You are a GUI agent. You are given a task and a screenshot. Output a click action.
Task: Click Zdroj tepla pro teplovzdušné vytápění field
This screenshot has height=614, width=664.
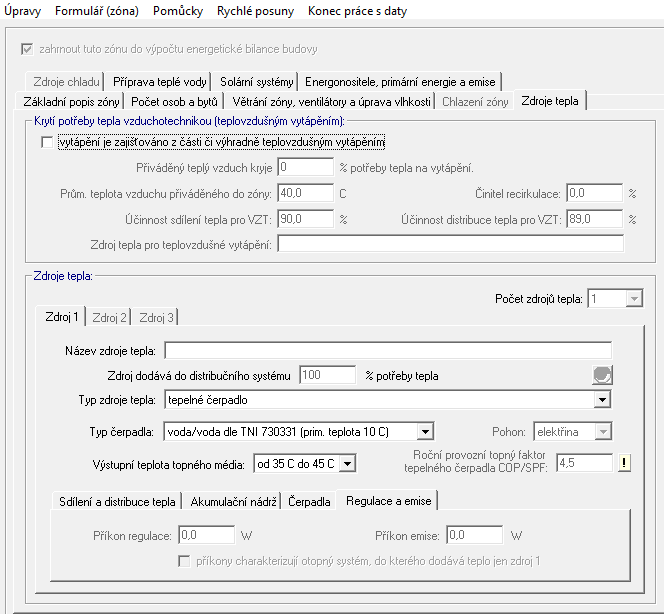pyautogui.click(x=451, y=244)
